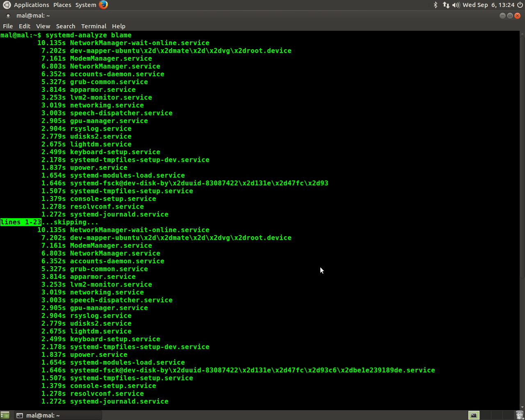Open the View menu
This screenshot has height=420, width=525.
click(x=43, y=26)
